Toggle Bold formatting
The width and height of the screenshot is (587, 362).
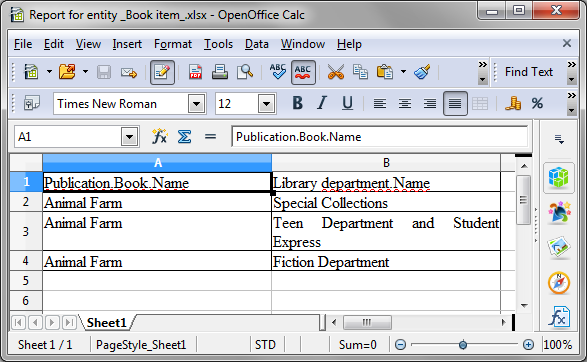[x=297, y=103]
